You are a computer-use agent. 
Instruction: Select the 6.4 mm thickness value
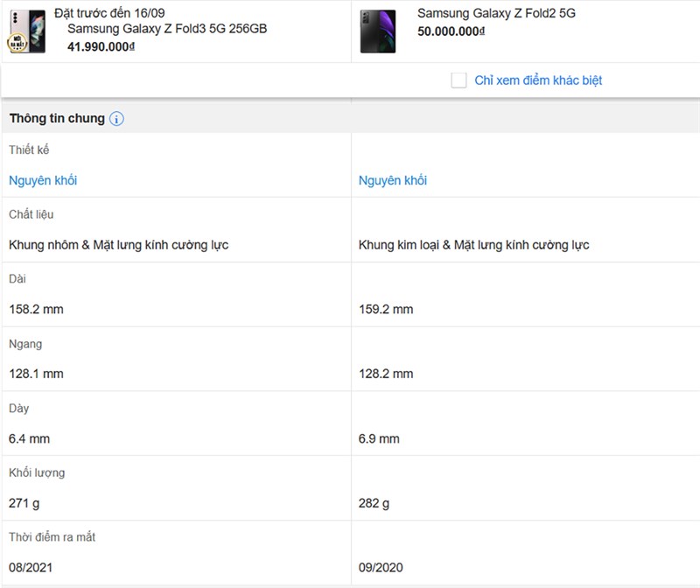tap(30, 438)
